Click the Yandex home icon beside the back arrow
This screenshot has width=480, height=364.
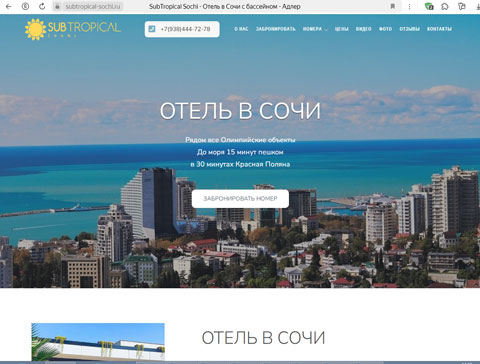point(25,6)
